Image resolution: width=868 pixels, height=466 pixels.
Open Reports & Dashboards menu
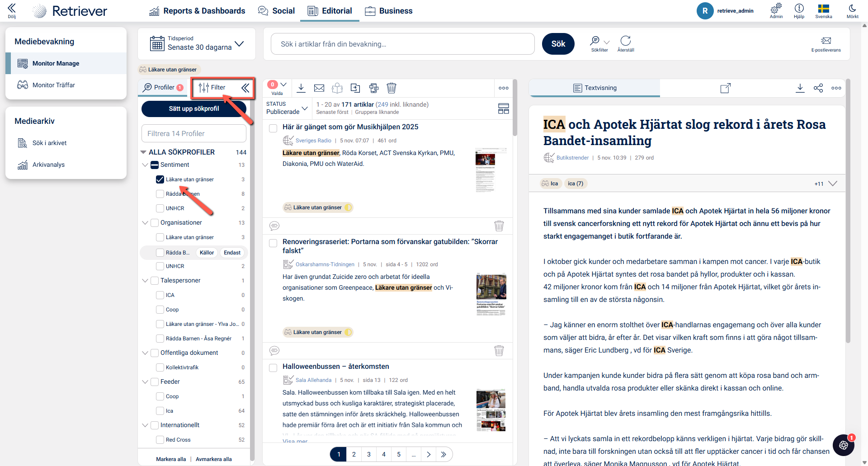(197, 11)
